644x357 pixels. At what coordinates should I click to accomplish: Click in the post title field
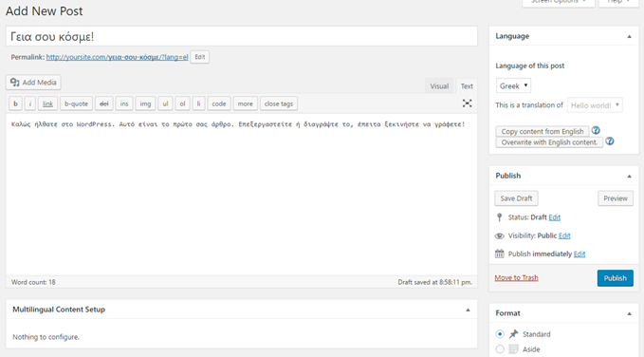coord(242,36)
